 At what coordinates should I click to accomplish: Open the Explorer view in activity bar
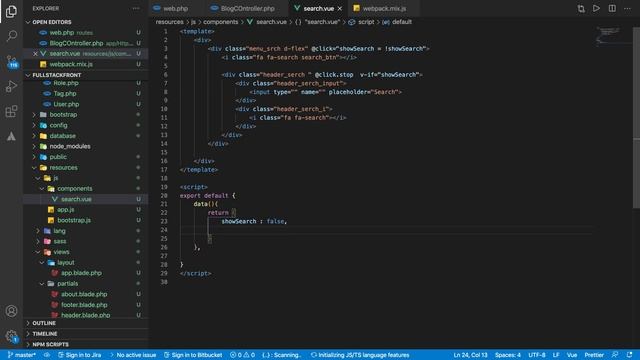[x=11, y=11]
